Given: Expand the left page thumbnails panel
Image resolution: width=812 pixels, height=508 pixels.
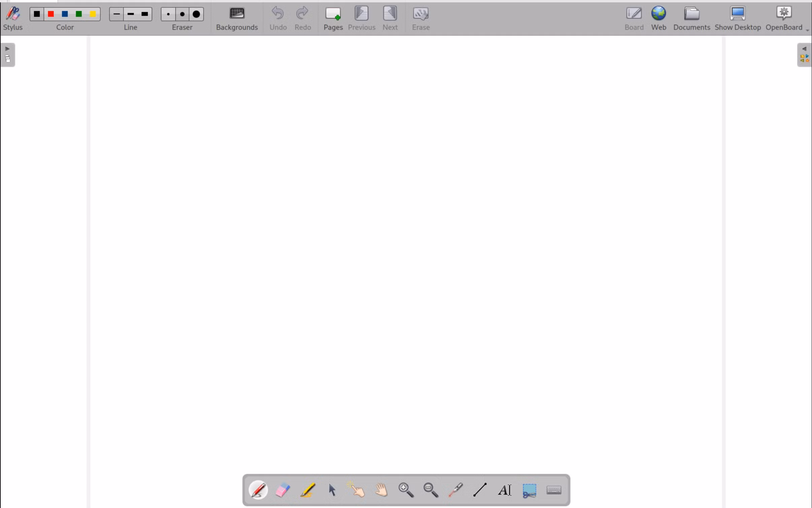Looking at the screenshot, I should [8, 55].
